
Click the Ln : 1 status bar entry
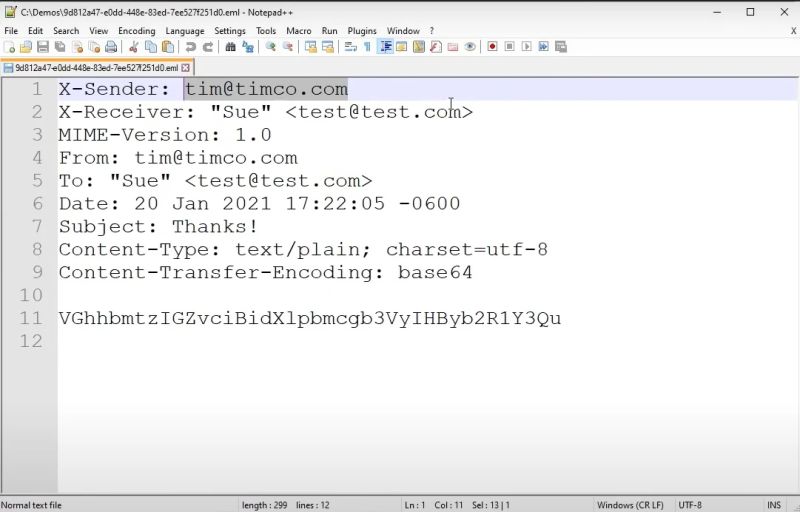pyautogui.click(x=414, y=505)
